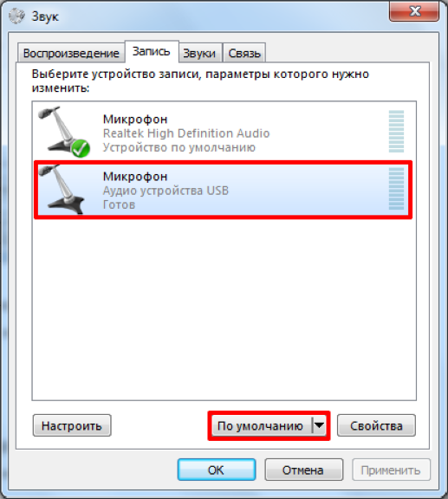Expand the По умолчанию dropdown arrow
This screenshot has height=499, width=448.
[x=319, y=425]
